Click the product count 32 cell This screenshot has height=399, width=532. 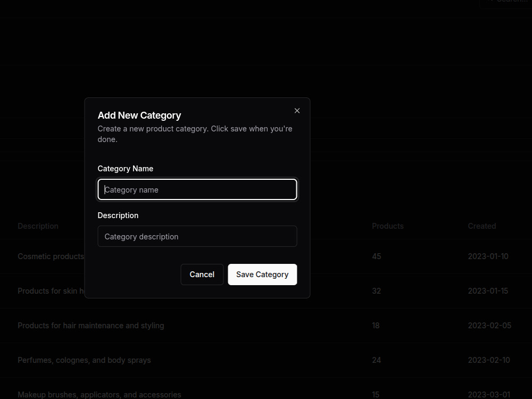(x=376, y=291)
